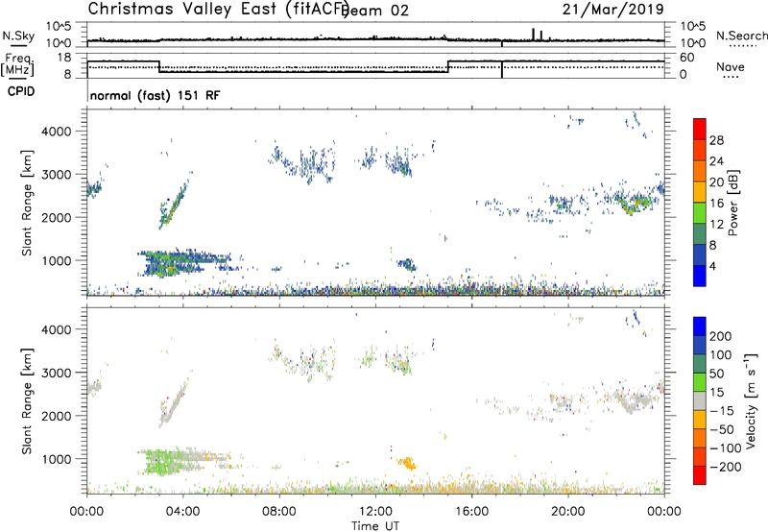Click the '16:00' time tick label
This screenshot has height=532, width=768.
point(471,512)
